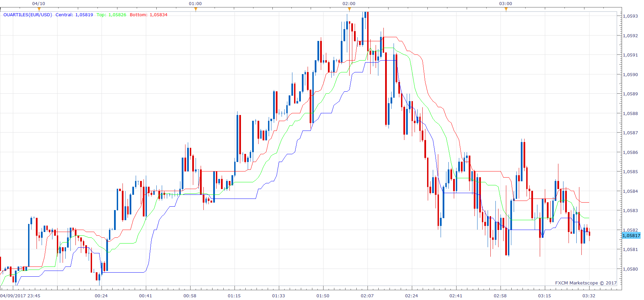
Task: Click the 01:15 time axis label
Action: pos(234,296)
